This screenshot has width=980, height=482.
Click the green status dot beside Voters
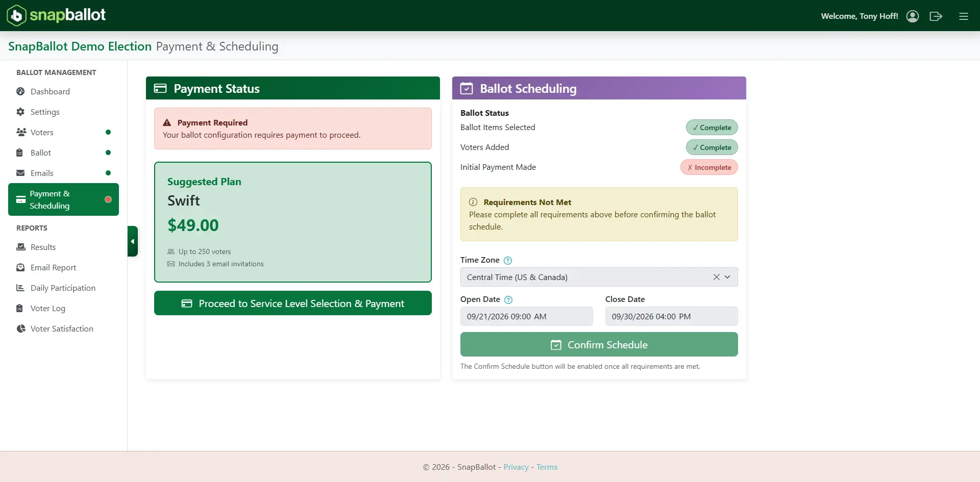108,133
